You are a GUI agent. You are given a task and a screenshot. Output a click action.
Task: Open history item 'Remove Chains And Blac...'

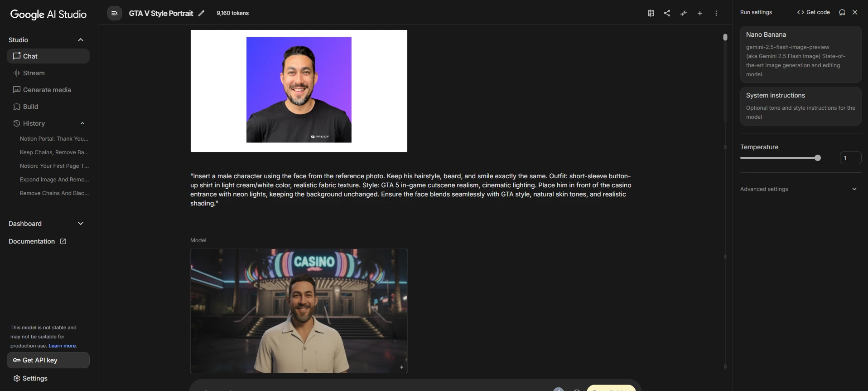coord(54,193)
